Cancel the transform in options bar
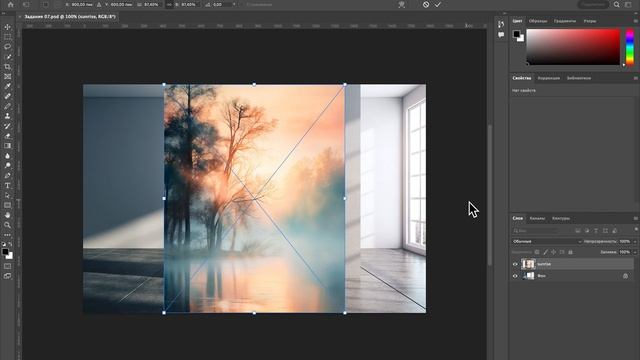 pos(426,4)
